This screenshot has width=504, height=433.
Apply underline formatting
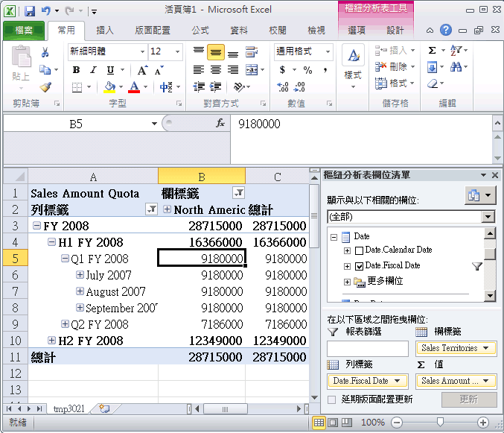110,70
